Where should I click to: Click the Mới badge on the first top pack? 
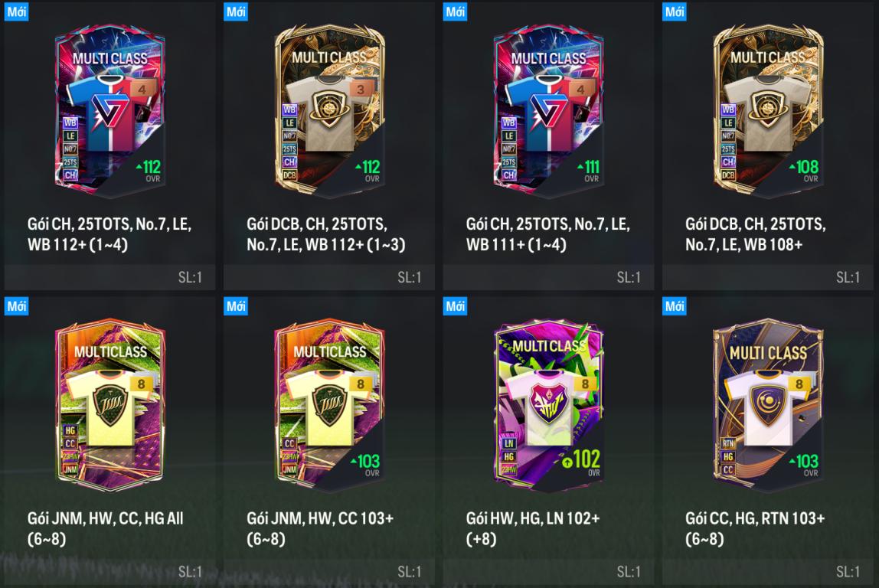point(16,11)
